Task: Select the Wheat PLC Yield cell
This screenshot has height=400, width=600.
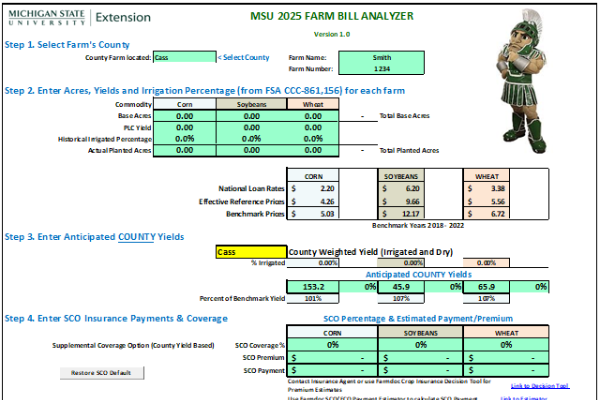Action: (313, 127)
